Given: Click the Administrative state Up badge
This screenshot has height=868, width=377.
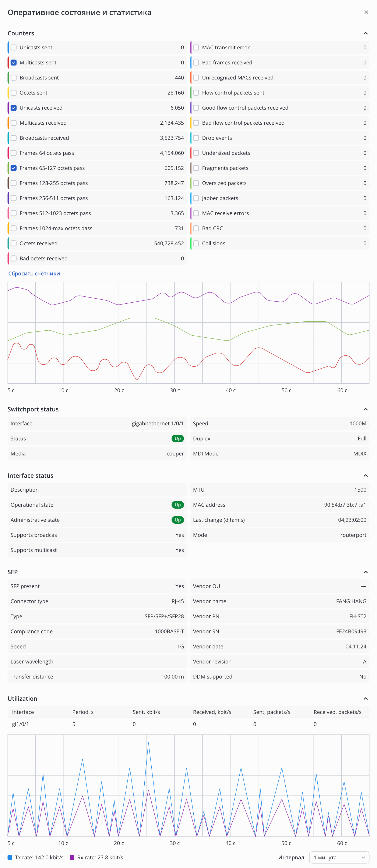Looking at the screenshot, I should (178, 520).
